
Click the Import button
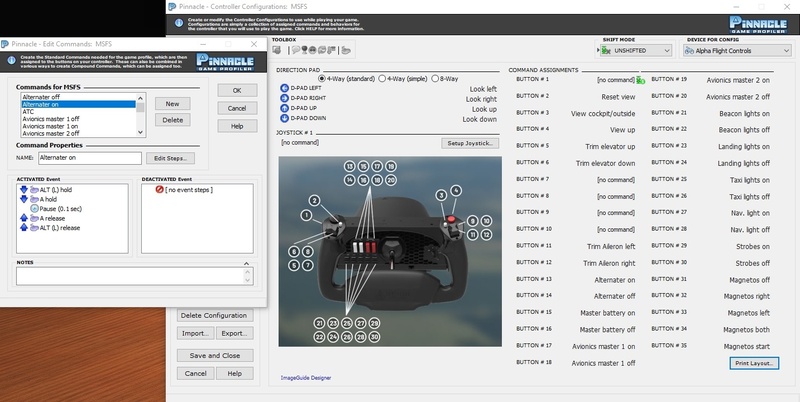(x=195, y=333)
